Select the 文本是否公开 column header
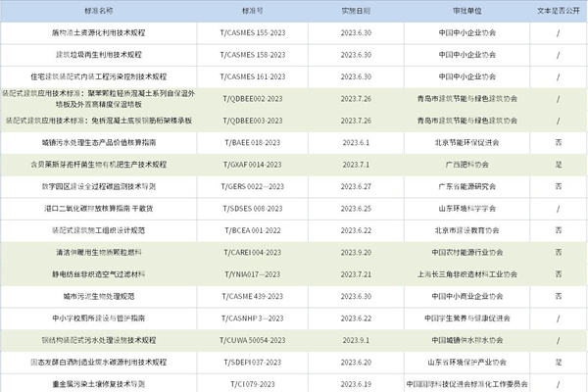This screenshot has height=392, width=588. (559, 10)
